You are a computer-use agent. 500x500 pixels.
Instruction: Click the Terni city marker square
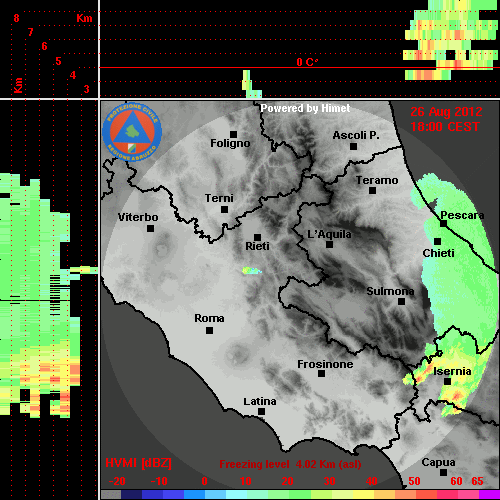[225, 210]
